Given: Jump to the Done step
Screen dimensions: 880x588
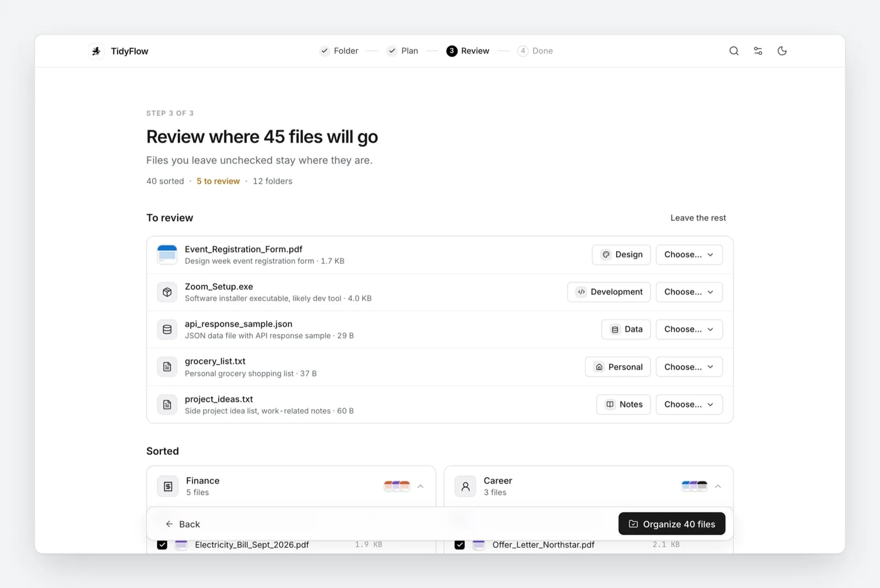Looking at the screenshot, I should [x=535, y=51].
